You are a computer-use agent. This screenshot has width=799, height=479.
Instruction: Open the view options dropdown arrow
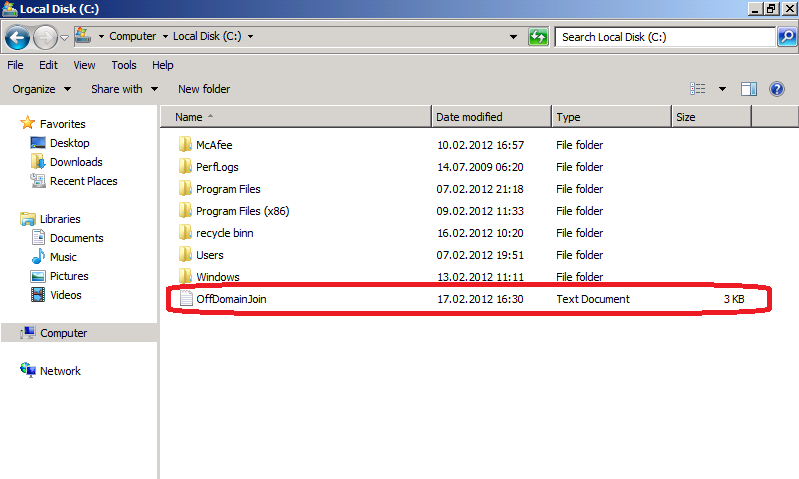coord(722,89)
